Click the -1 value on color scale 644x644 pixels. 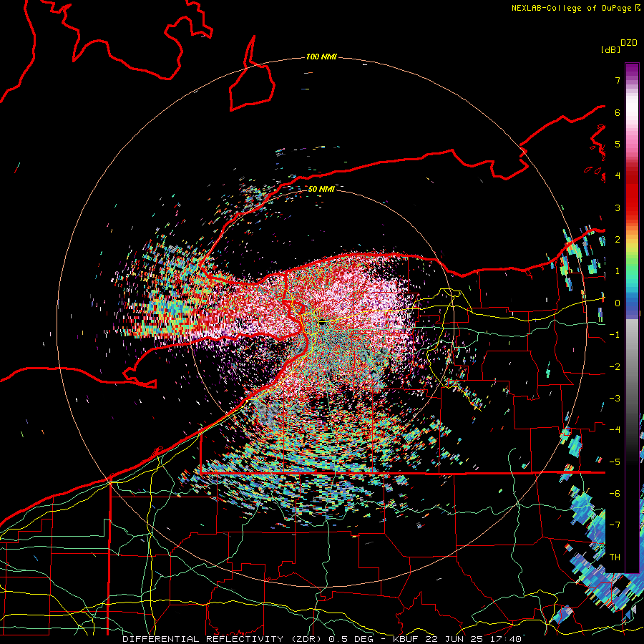coord(615,335)
